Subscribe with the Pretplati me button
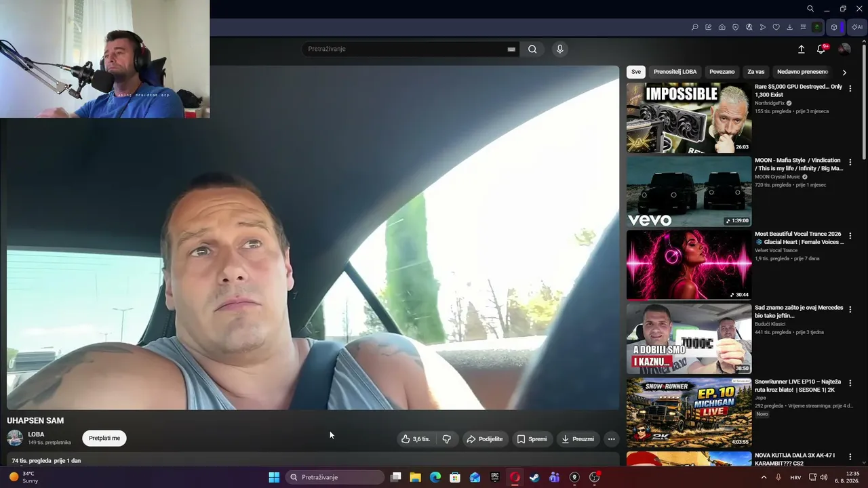This screenshot has height=488, width=868. (x=104, y=439)
